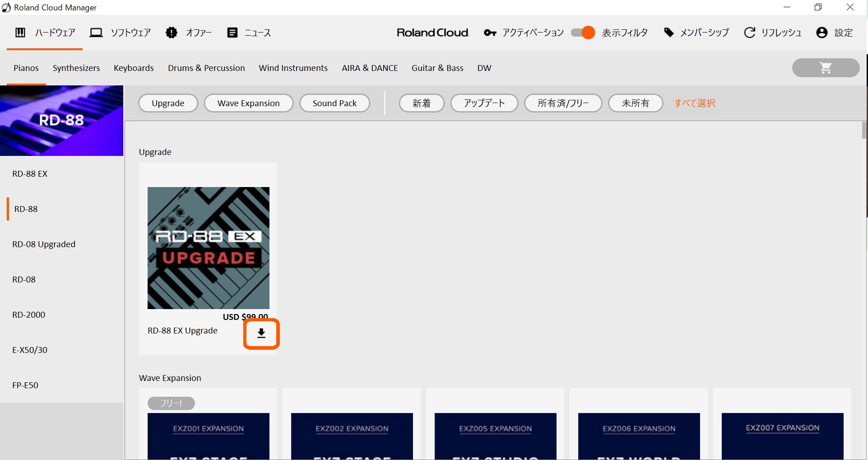The image size is (868, 460).
Task: Select the Drums & Percussion category
Action: pyautogui.click(x=206, y=68)
